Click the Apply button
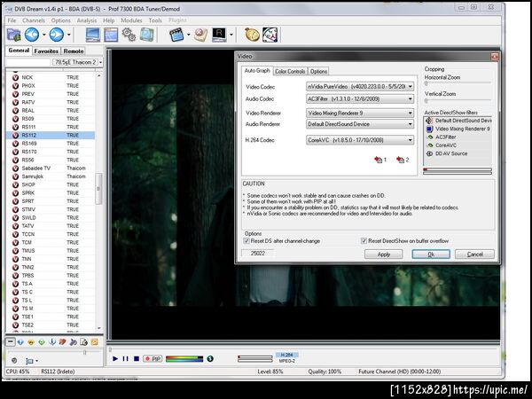Screen dimensions: 532x399 point(384,254)
